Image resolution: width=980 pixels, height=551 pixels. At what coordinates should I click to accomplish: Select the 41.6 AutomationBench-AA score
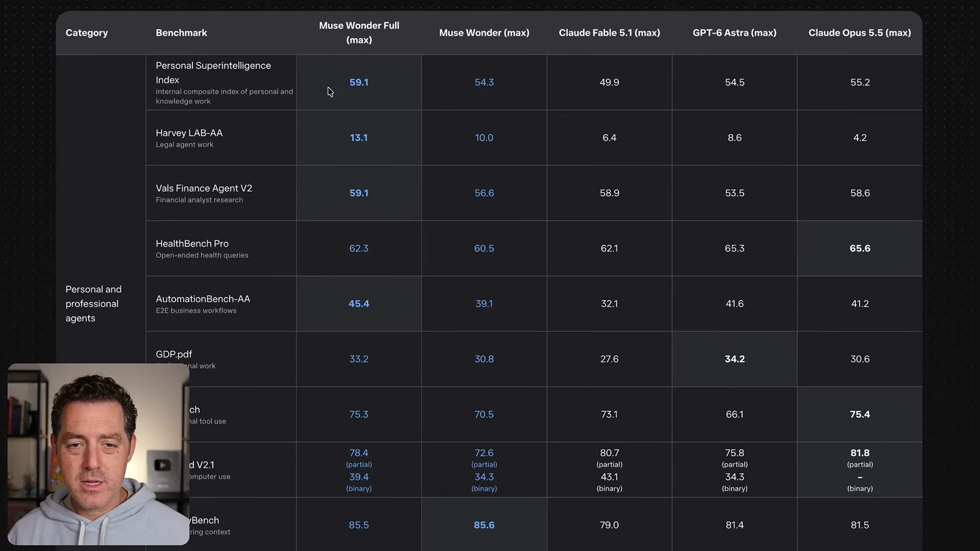(734, 304)
